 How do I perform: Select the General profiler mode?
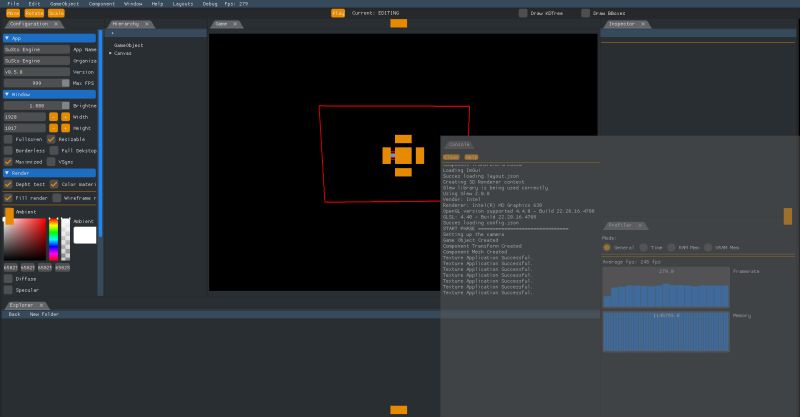point(607,248)
